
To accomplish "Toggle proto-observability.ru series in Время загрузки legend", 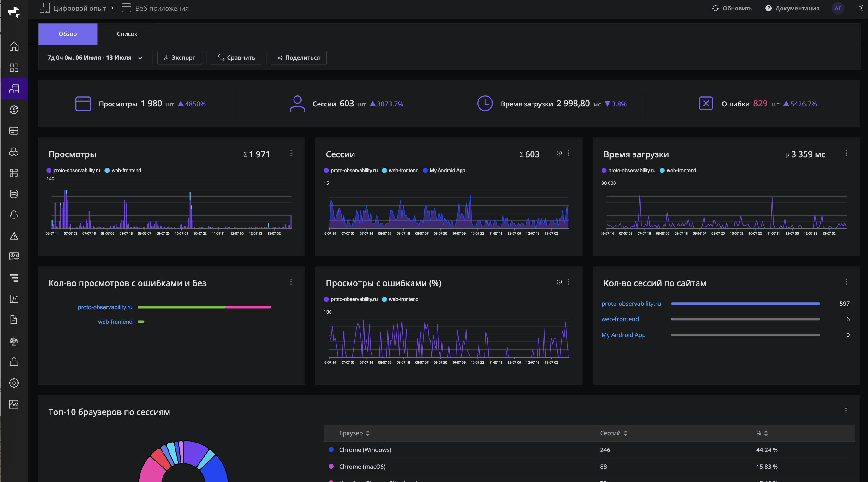I will [x=628, y=170].
